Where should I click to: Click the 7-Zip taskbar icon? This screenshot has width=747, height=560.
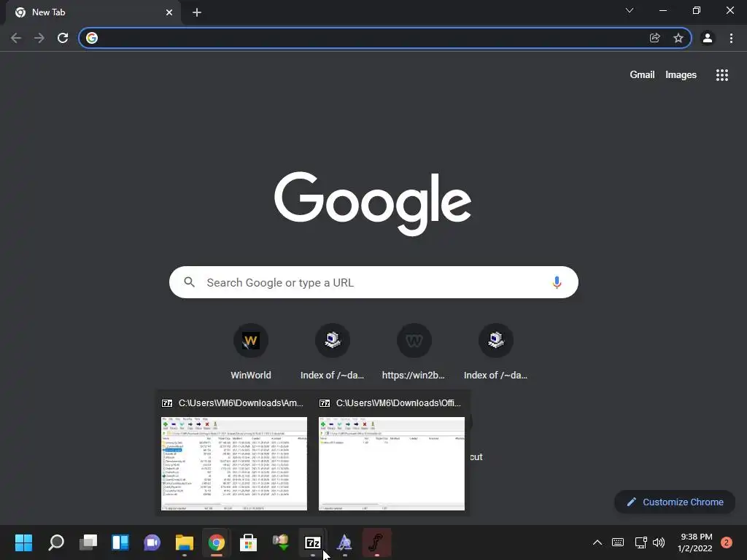[x=312, y=542]
